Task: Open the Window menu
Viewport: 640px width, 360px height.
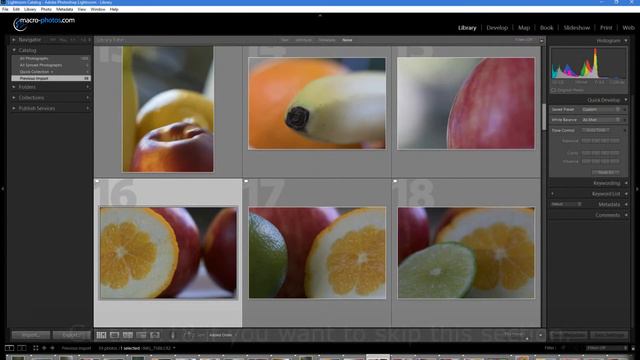Action: point(98,9)
